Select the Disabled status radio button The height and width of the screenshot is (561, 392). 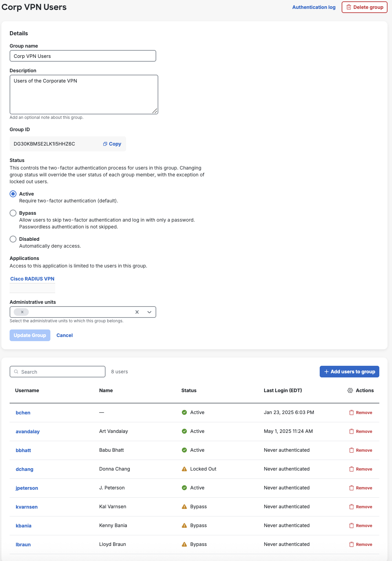pos(13,239)
